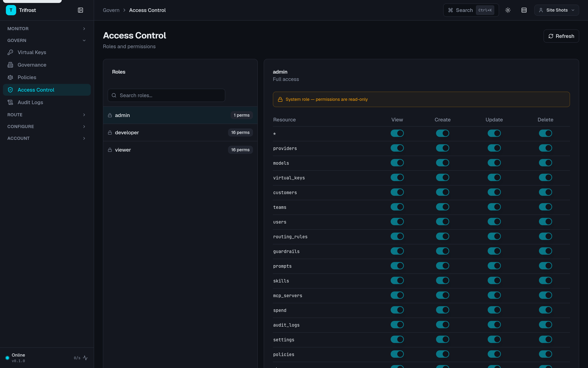Screen dimensions: 588x368
Task: Open the Site Shots user dropdown
Action: pos(556,10)
